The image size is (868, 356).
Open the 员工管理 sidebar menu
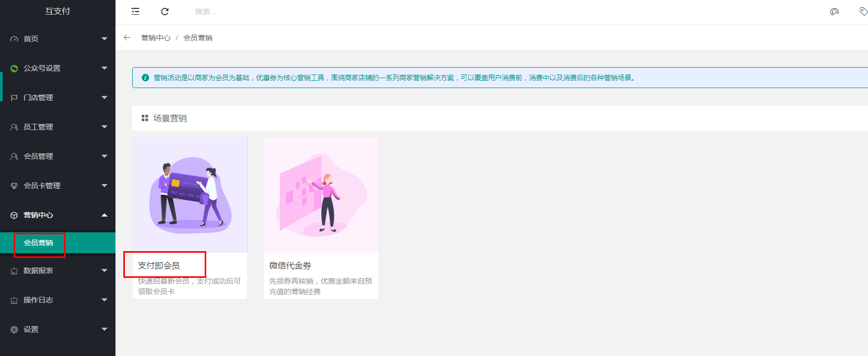[58, 127]
